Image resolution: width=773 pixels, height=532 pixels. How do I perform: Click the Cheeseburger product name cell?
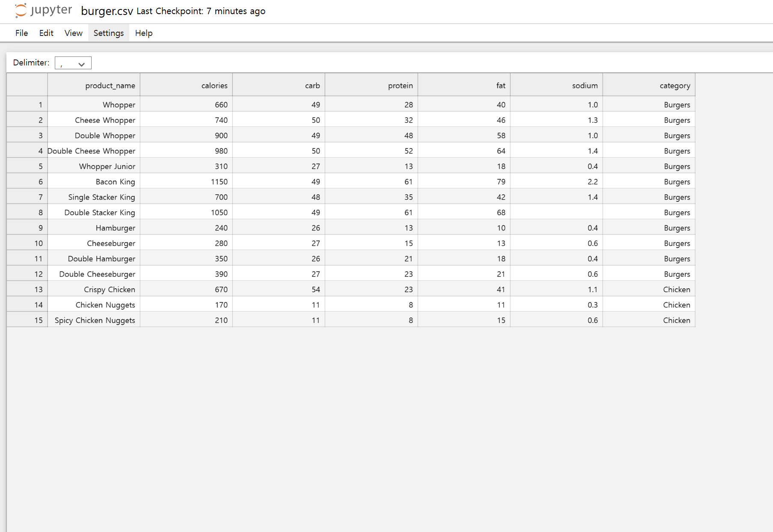click(94, 243)
